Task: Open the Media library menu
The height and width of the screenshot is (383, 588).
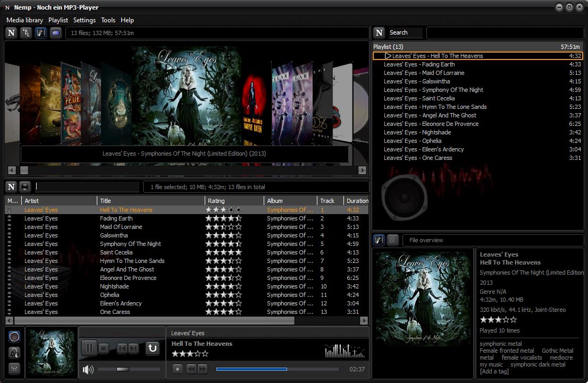Action: (25, 20)
